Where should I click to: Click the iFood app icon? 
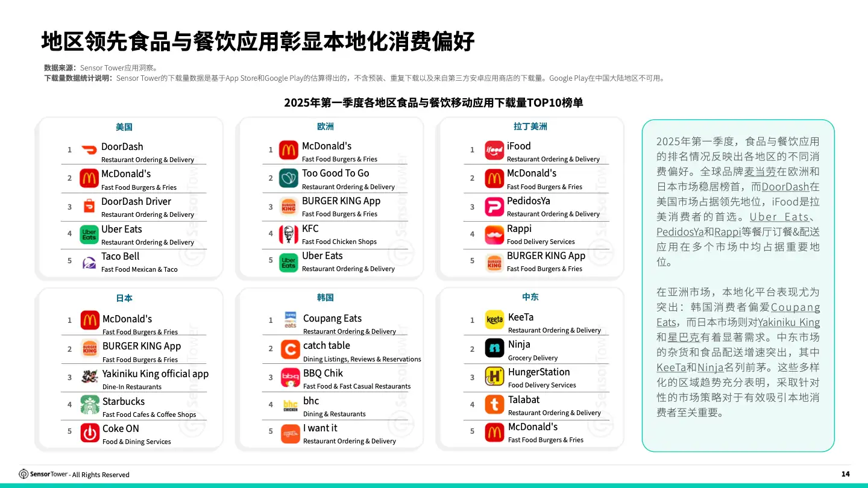click(x=494, y=150)
